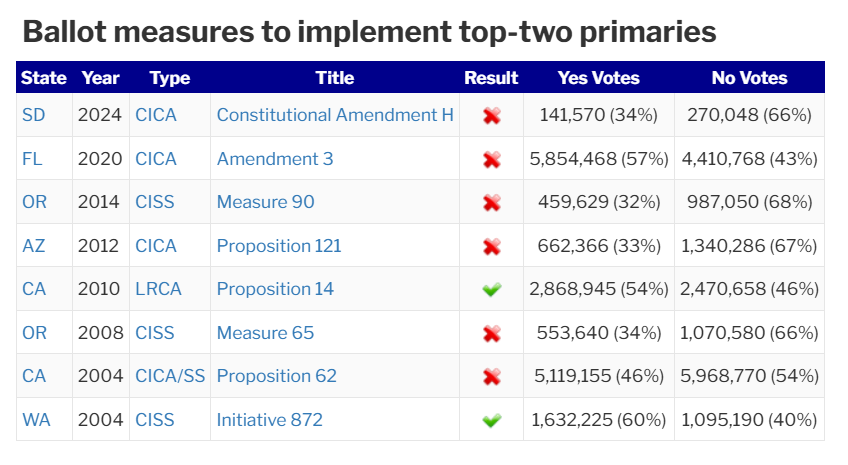Click the green checkmark beside Initiative 872
Screen dimensions: 848x465
[x=491, y=420]
